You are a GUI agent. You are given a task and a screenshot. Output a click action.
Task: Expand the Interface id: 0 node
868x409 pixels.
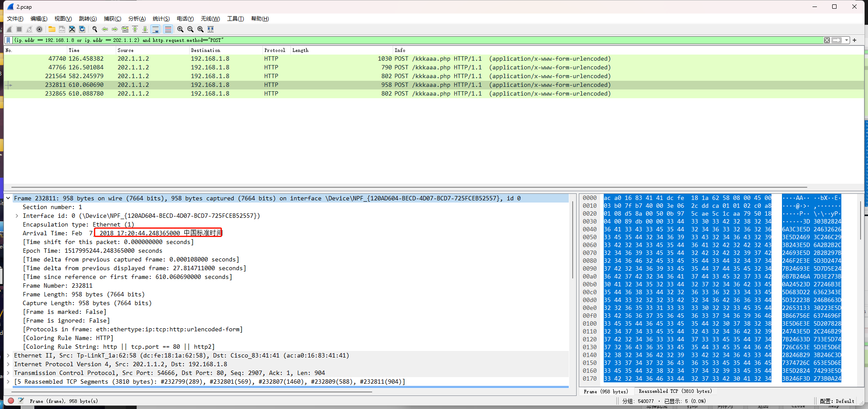(x=17, y=216)
